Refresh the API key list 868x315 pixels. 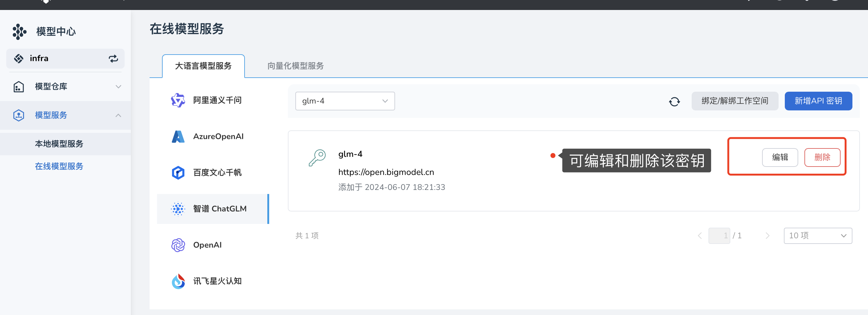(x=674, y=101)
